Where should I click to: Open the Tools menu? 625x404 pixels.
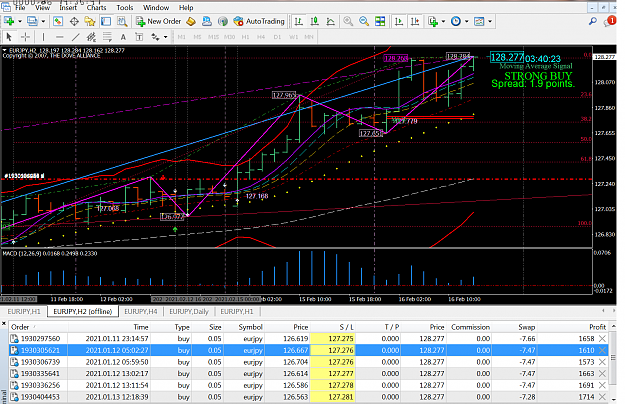pos(125,7)
